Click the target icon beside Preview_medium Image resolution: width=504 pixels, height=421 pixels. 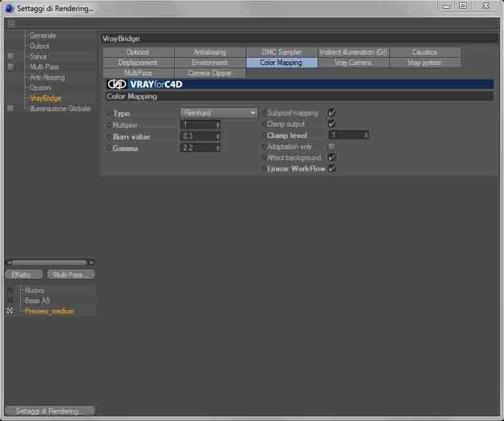(10, 311)
